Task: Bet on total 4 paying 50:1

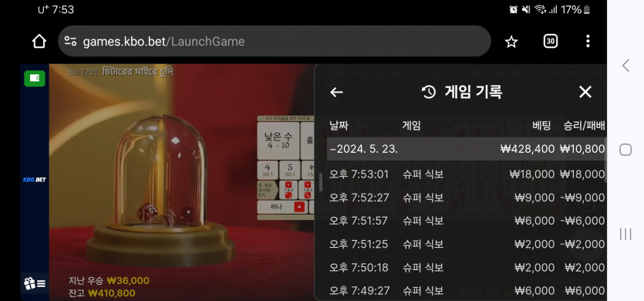Action: click(x=268, y=170)
